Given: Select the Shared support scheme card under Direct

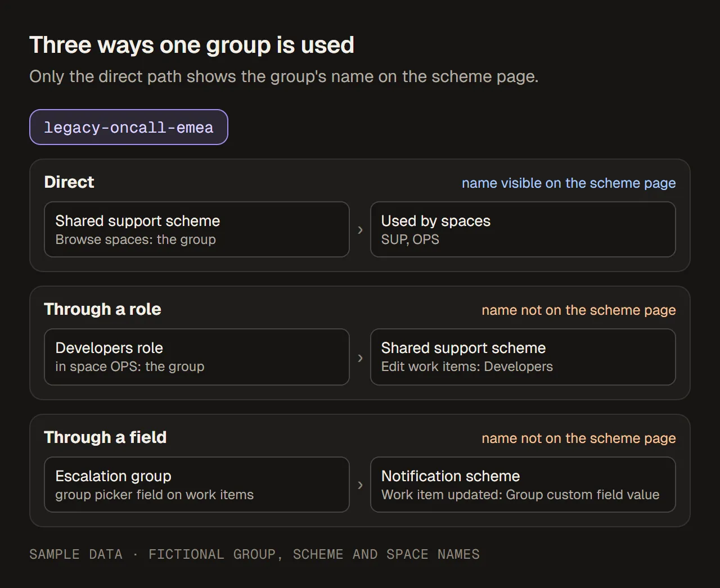Looking at the screenshot, I should pyautogui.click(x=197, y=229).
